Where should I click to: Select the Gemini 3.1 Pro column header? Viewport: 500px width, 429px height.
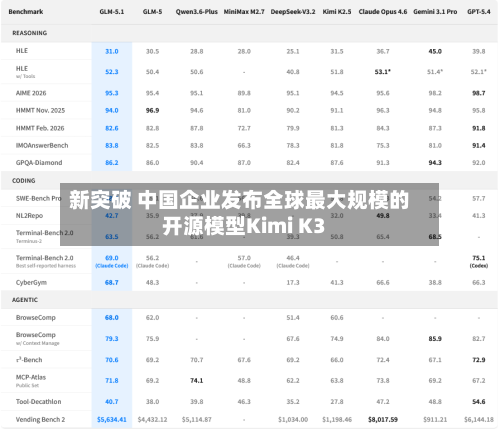click(435, 12)
